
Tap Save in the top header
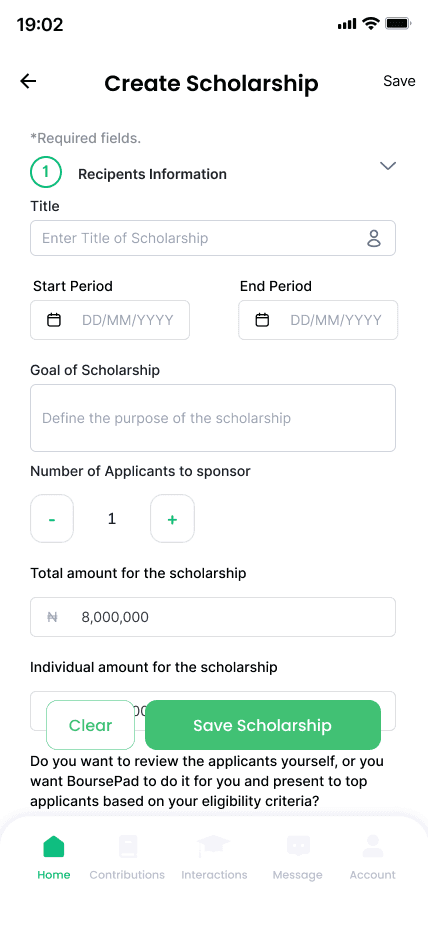pyautogui.click(x=399, y=81)
